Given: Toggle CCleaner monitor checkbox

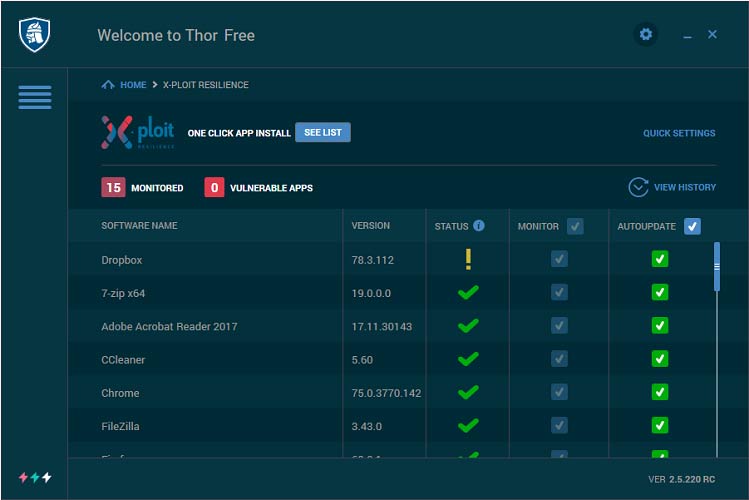Looking at the screenshot, I should tap(559, 359).
